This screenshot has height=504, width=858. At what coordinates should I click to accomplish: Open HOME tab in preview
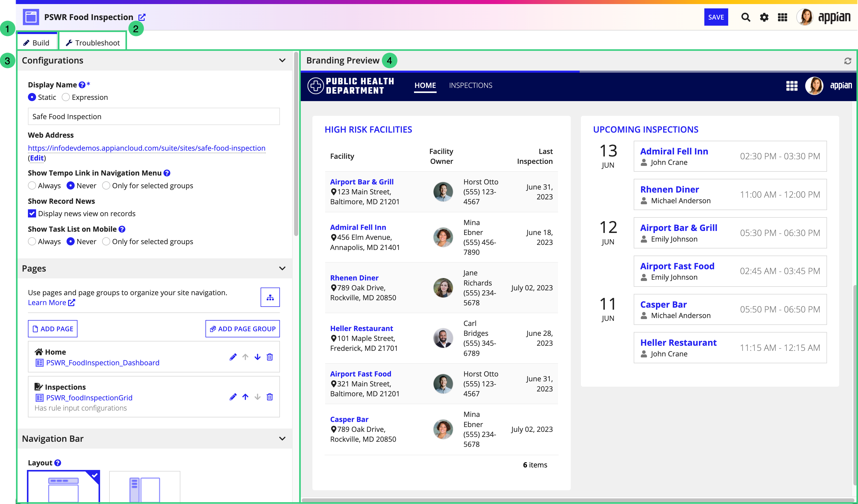coord(425,85)
